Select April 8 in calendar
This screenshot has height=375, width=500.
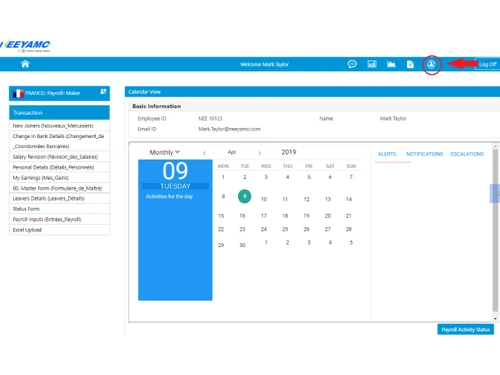tap(223, 196)
